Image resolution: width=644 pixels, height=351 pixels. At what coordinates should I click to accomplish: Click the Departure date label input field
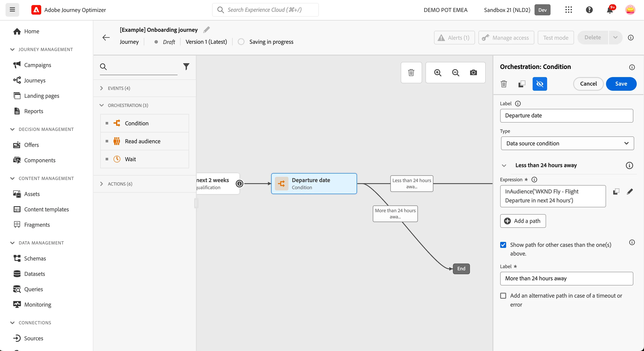[x=566, y=116]
